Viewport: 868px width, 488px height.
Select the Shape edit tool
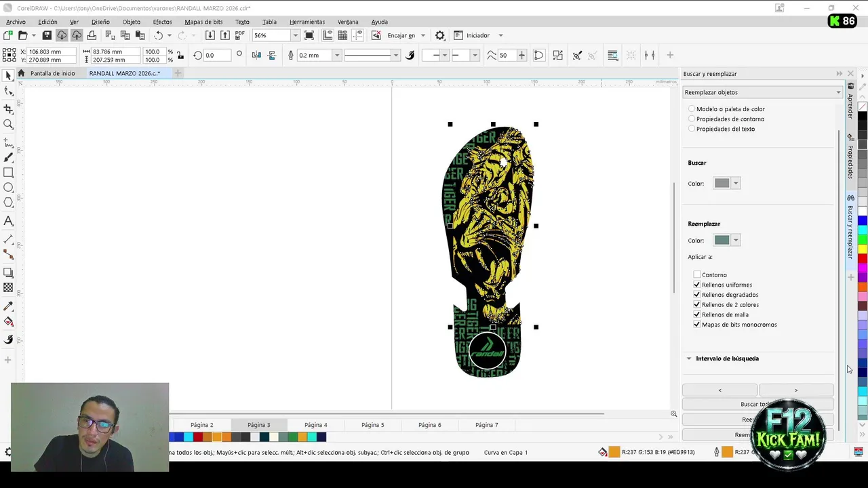point(8,91)
